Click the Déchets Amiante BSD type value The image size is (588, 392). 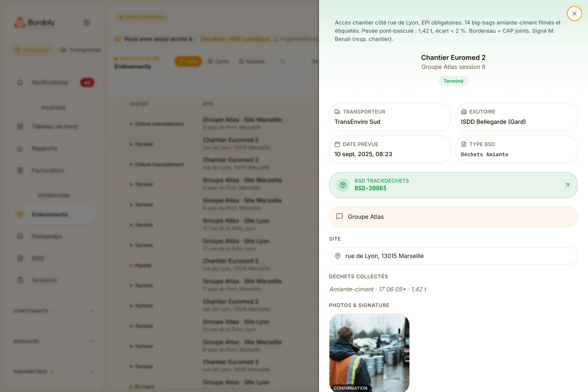point(485,155)
